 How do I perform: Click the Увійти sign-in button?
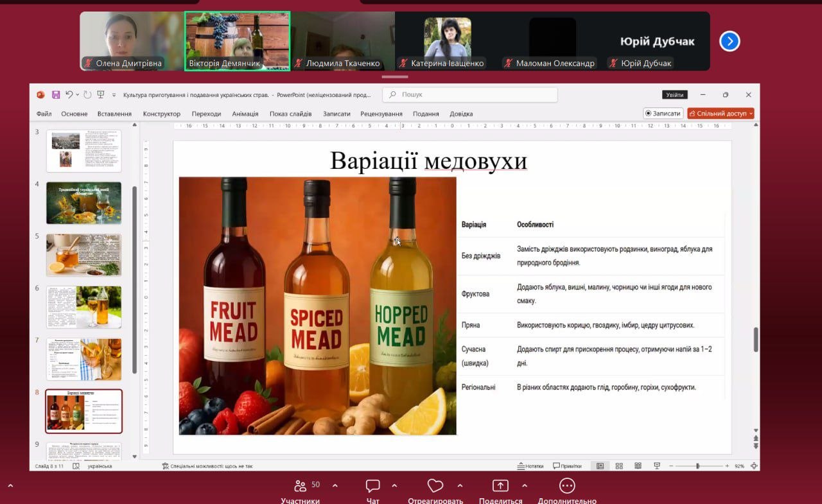tap(674, 95)
